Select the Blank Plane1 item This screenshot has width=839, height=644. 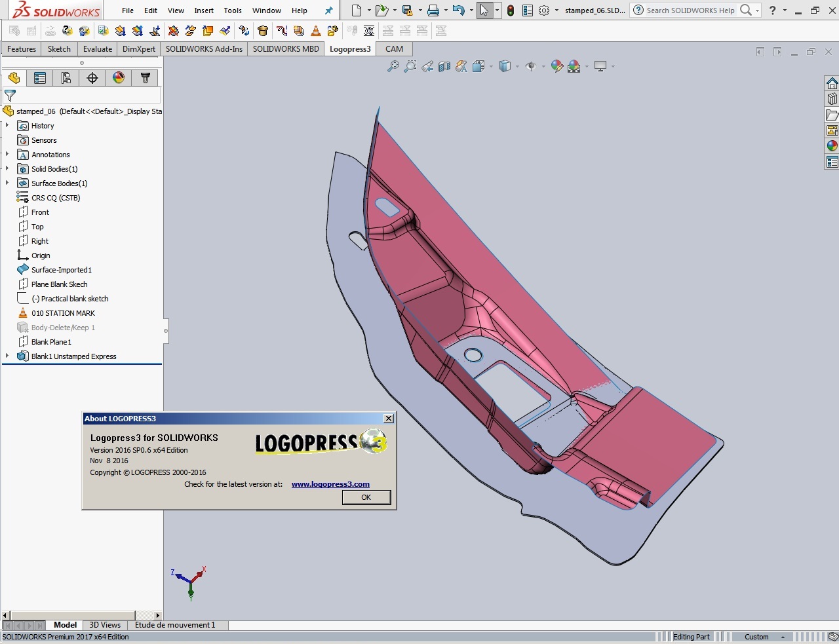coord(51,342)
